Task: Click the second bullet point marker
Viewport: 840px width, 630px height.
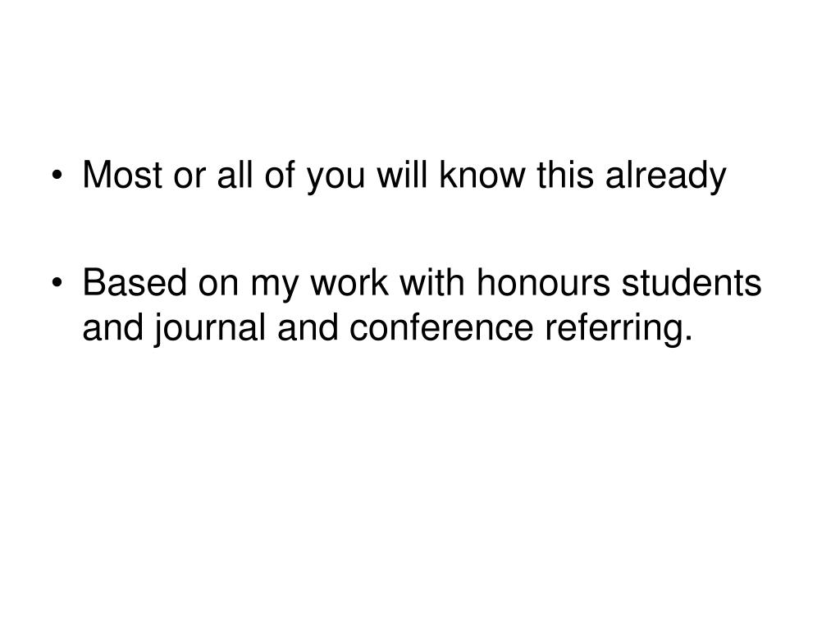Action: coord(58,283)
